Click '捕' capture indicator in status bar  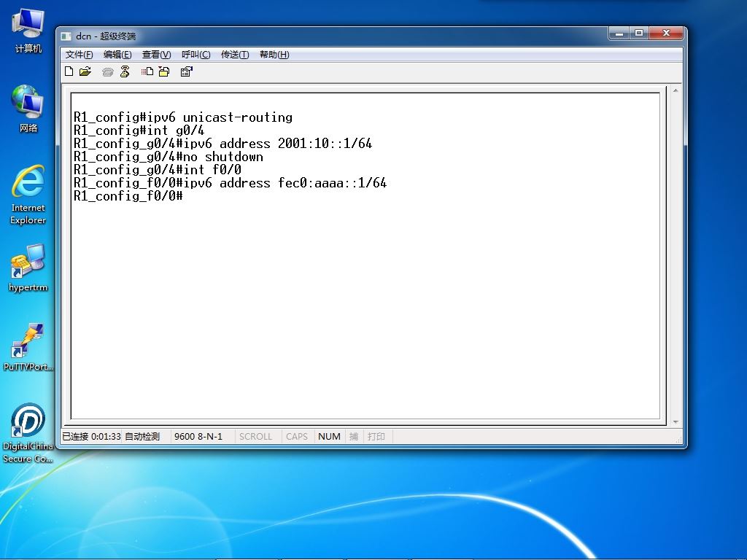354,436
